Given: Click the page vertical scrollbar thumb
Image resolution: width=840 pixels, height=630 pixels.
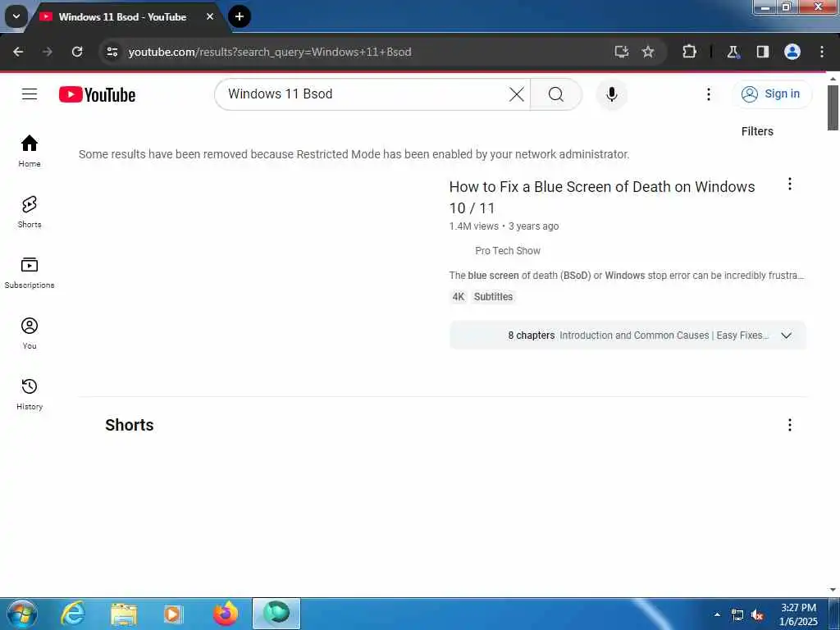Looking at the screenshot, I should coord(833,107).
